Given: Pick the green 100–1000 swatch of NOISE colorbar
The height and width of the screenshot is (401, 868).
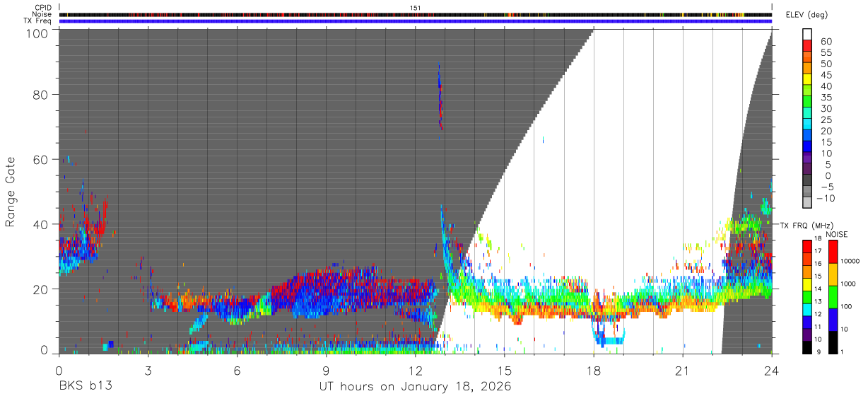Looking at the screenshot, I should (x=832, y=296).
